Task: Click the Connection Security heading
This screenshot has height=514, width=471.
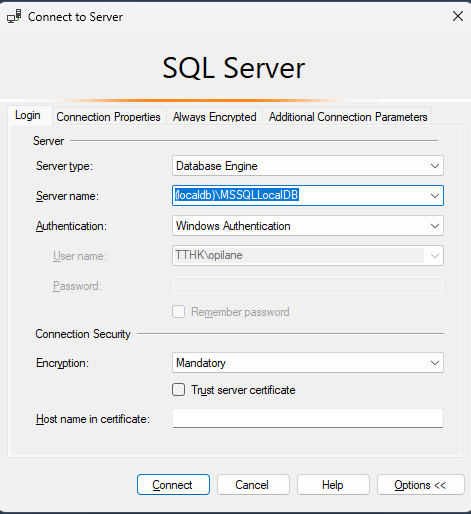Action: [x=83, y=334]
